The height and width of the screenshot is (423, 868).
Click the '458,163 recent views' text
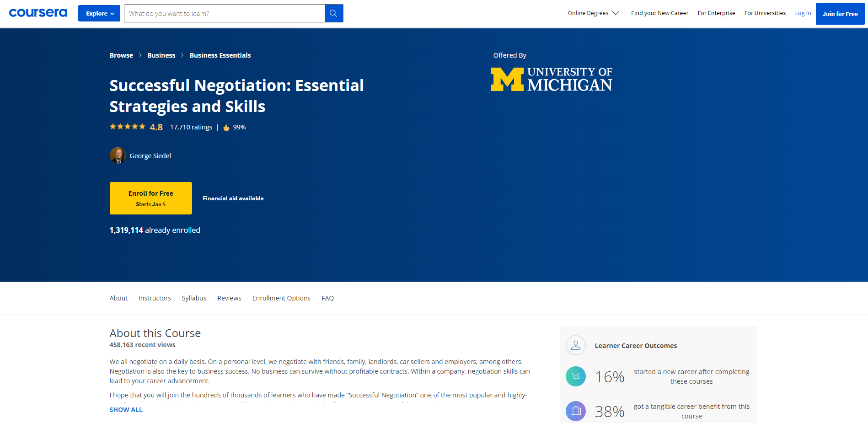pos(143,345)
